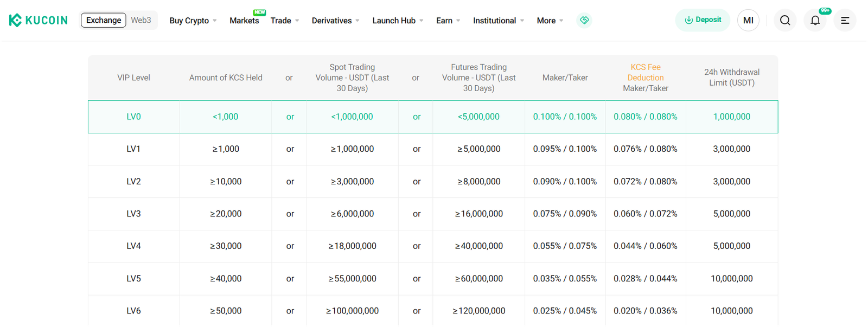The width and height of the screenshot is (868, 327).
Task: Click the ≥120,000,000 futures volume cell
Action: coord(478,311)
